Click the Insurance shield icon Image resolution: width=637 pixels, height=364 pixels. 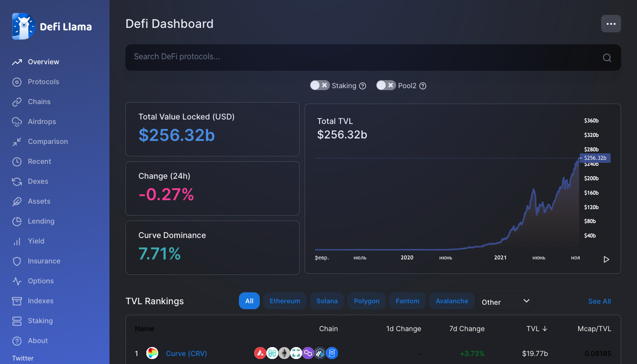pos(17,261)
